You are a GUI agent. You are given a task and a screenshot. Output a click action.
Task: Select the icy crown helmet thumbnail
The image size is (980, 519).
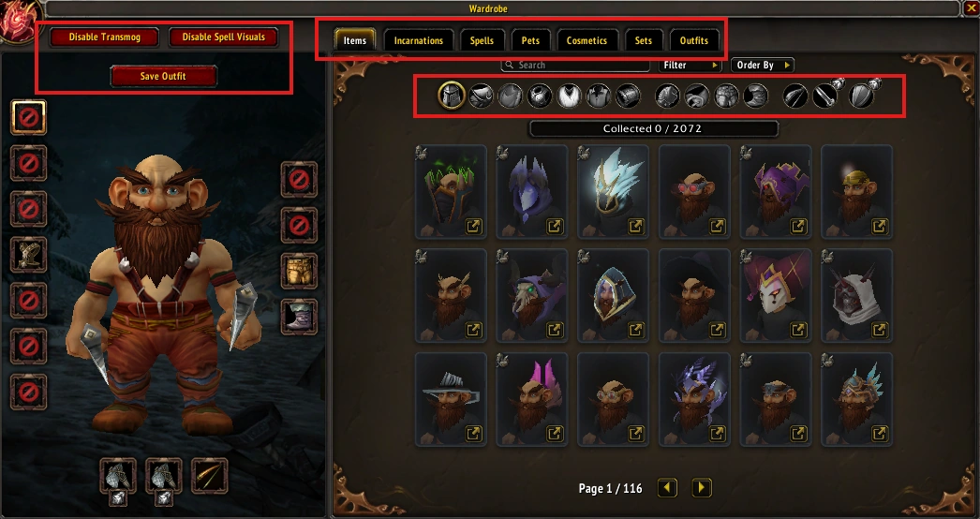[613, 192]
